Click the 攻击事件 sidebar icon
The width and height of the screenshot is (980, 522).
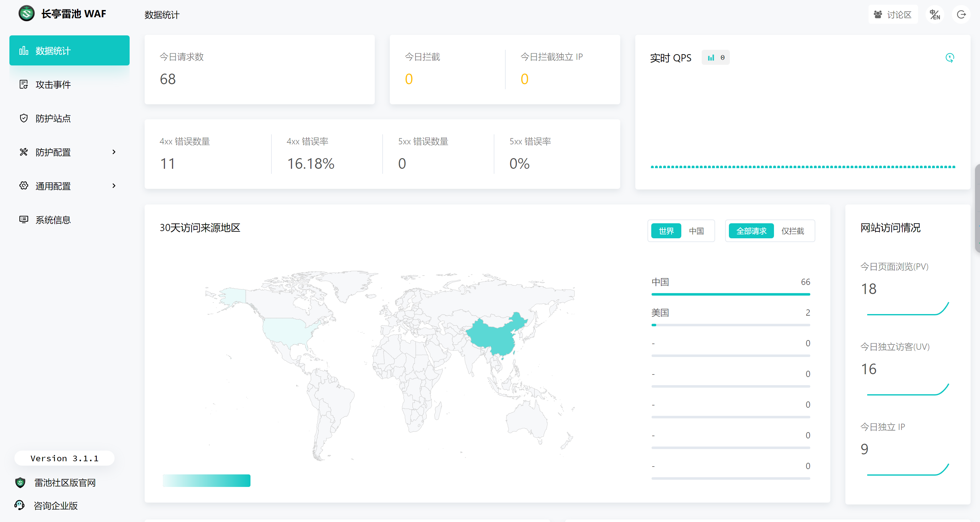(x=23, y=85)
